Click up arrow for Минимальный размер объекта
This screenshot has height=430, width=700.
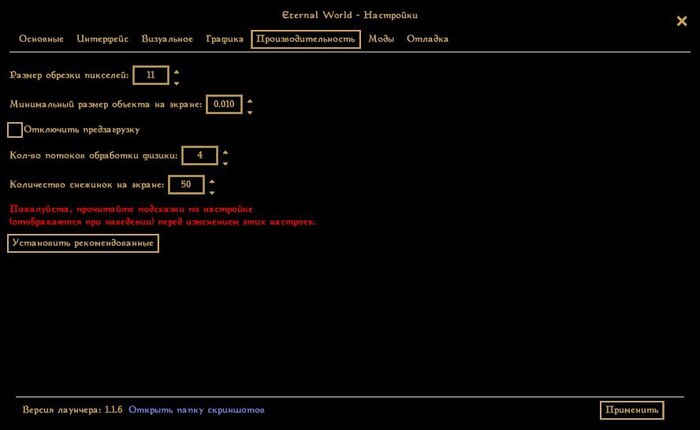click(x=249, y=99)
